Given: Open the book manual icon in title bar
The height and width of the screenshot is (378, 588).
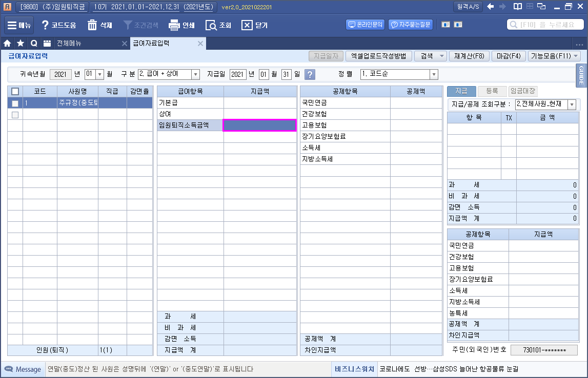Looking at the screenshot, I should [517, 6].
